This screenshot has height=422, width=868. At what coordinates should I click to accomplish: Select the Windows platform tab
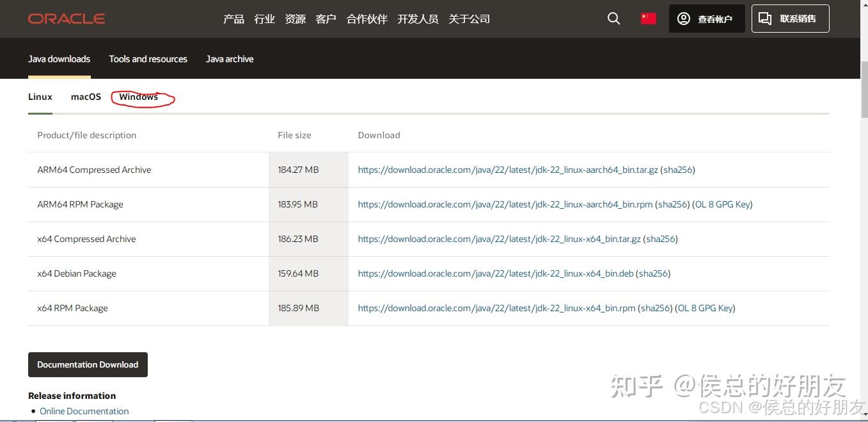(x=138, y=97)
